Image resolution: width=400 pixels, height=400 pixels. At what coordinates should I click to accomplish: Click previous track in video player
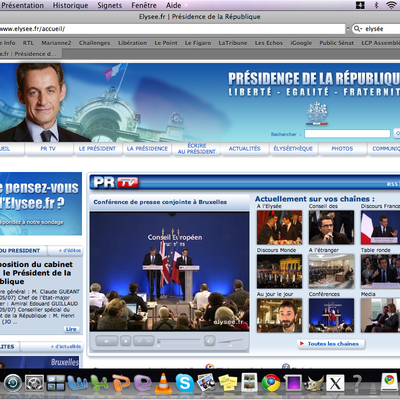click(139, 341)
